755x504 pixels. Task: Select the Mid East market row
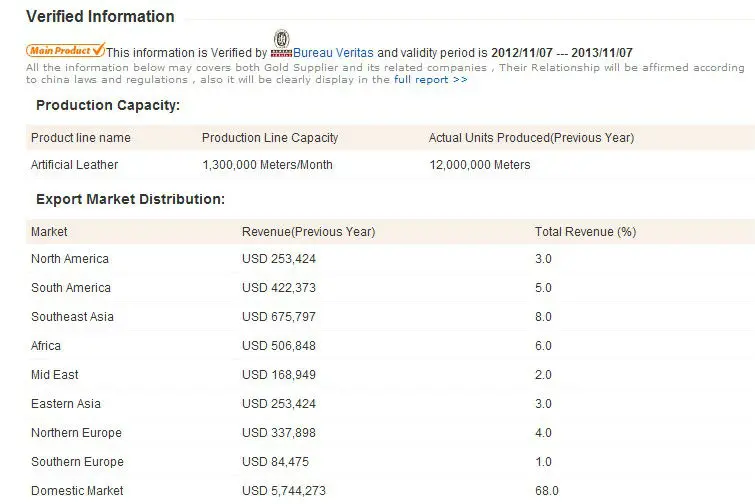55,375
